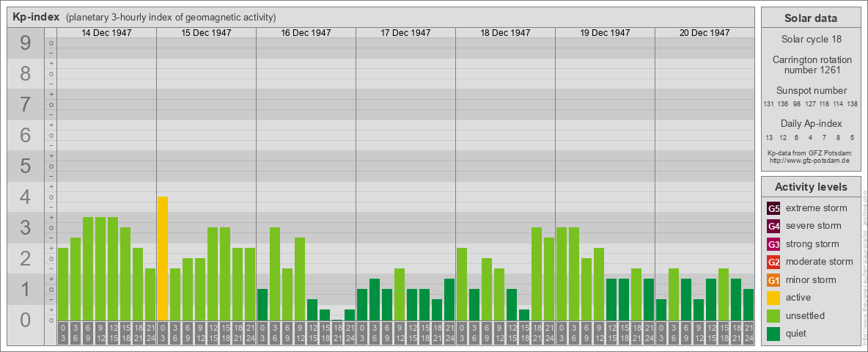
Task: Select the light green 'unsettled' legend swatch
Action: tap(773, 316)
